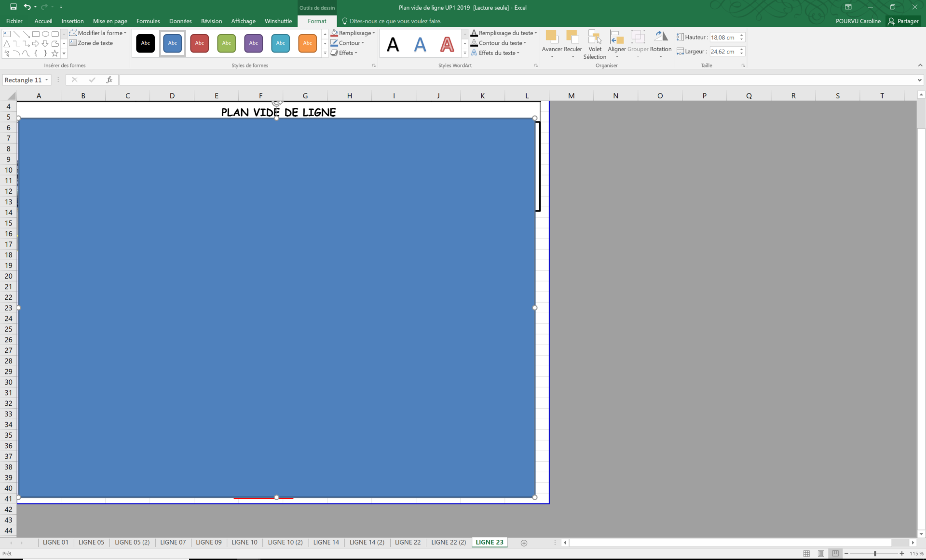Open the Contour dropdown
The height and width of the screenshot is (560, 926).
(x=348, y=43)
